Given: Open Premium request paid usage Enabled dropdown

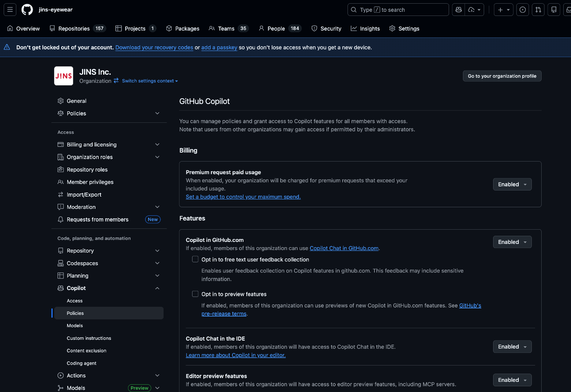Looking at the screenshot, I should [x=512, y=184].
